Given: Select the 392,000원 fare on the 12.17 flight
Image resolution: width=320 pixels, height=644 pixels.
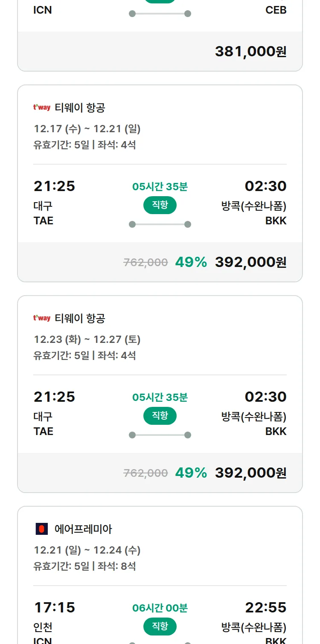Looking at the screenshot, I should [250, 262].
